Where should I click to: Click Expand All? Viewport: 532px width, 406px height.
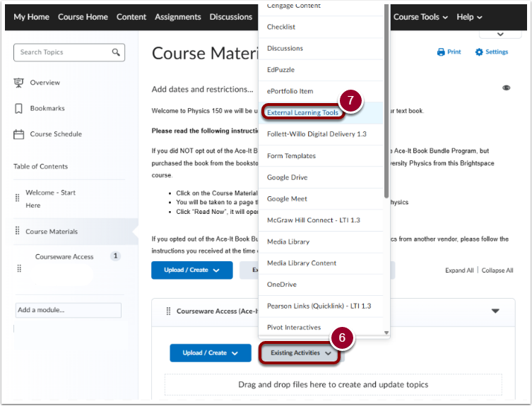459,270
